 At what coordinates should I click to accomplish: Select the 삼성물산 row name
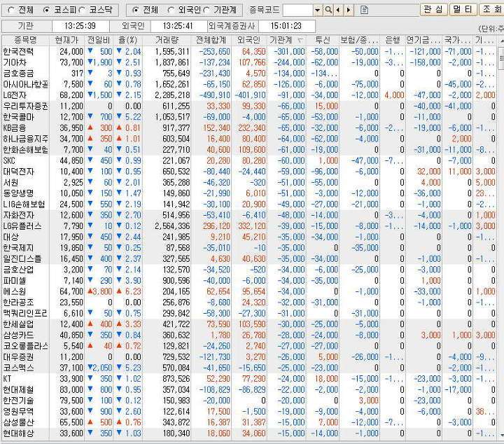point(18,423)
